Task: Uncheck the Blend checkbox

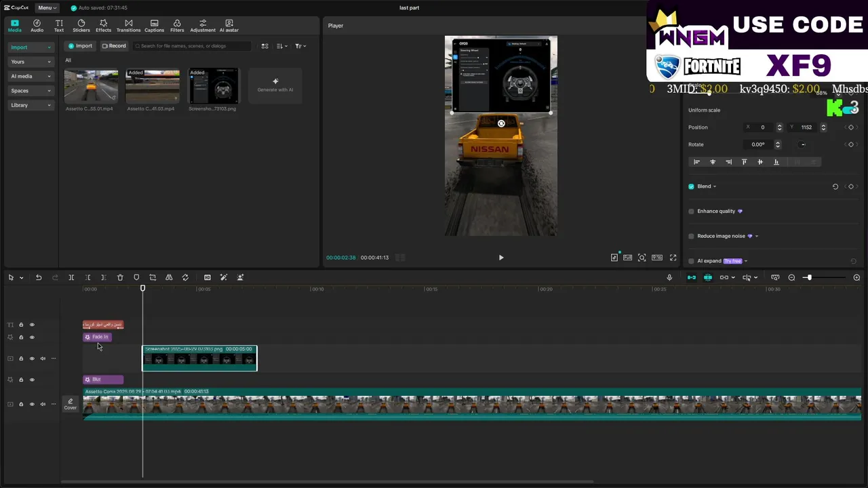Action: click(691, 186)
